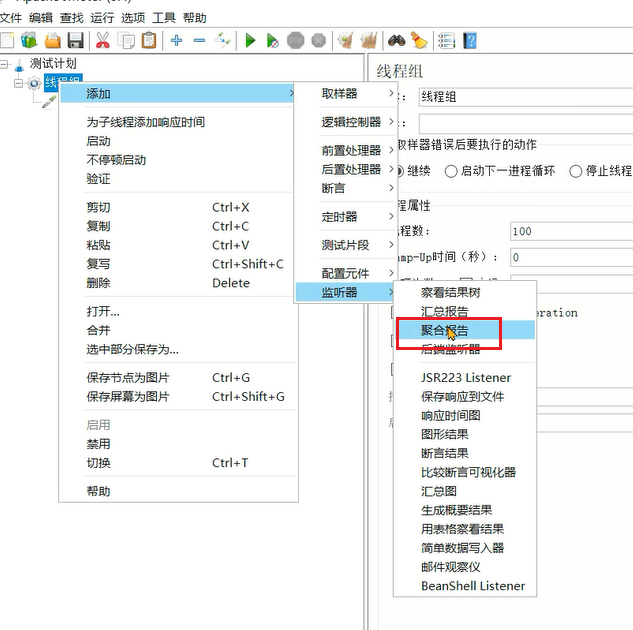The height and width of the screenshot is (630, 633).
Task: Open the 选项 menu in menu bar
Action: 132,18
